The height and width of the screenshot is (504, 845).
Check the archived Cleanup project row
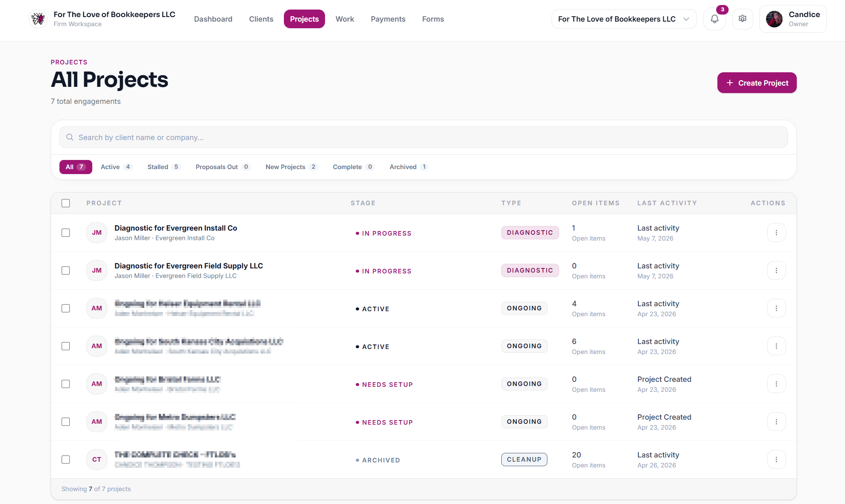(66, 460)
